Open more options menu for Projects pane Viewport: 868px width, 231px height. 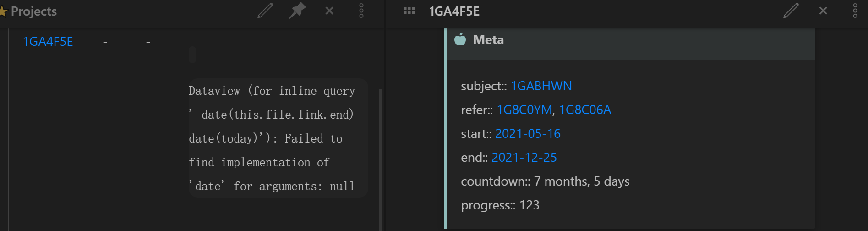coord(361,11)
